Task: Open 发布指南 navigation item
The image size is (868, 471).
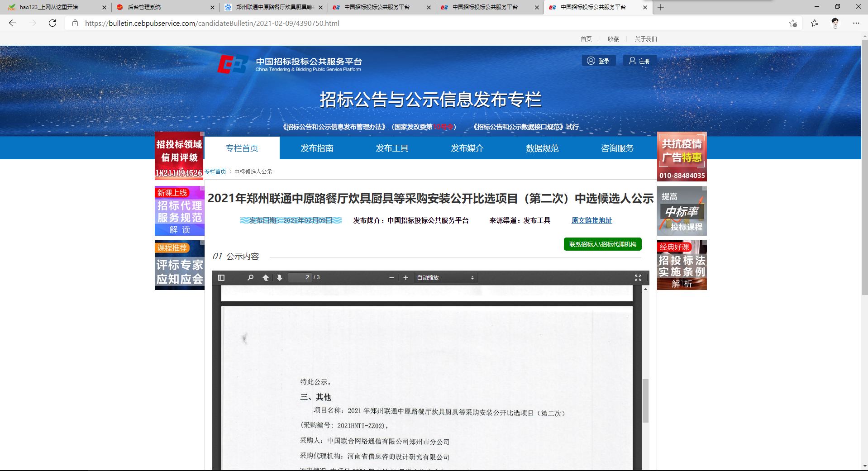Action: click(317, 148)
